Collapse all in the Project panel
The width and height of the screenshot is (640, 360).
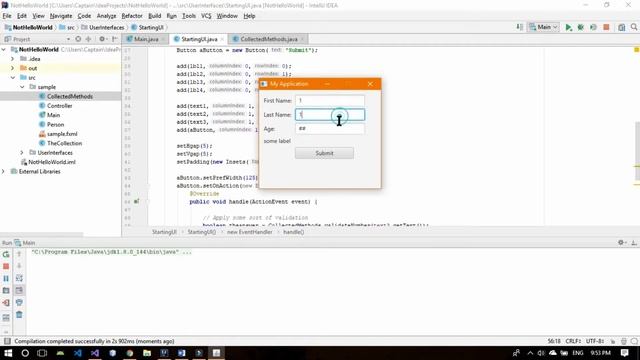88,39
